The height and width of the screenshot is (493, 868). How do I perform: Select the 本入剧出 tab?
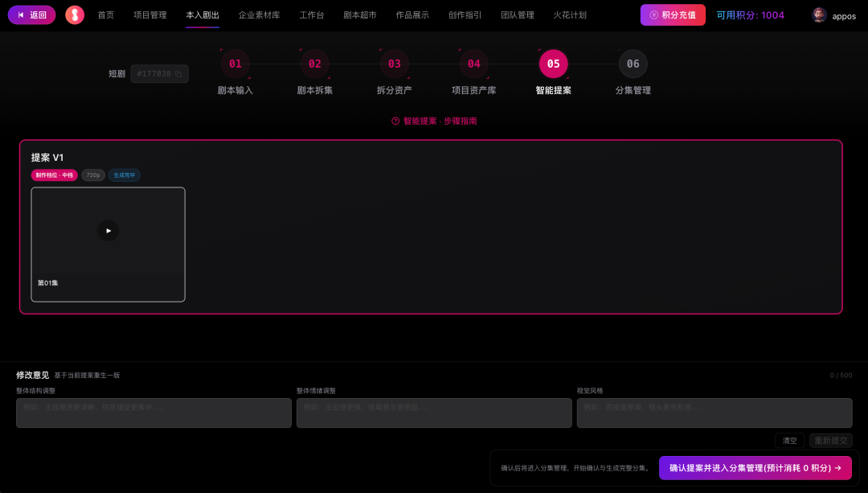coord(203,15)
